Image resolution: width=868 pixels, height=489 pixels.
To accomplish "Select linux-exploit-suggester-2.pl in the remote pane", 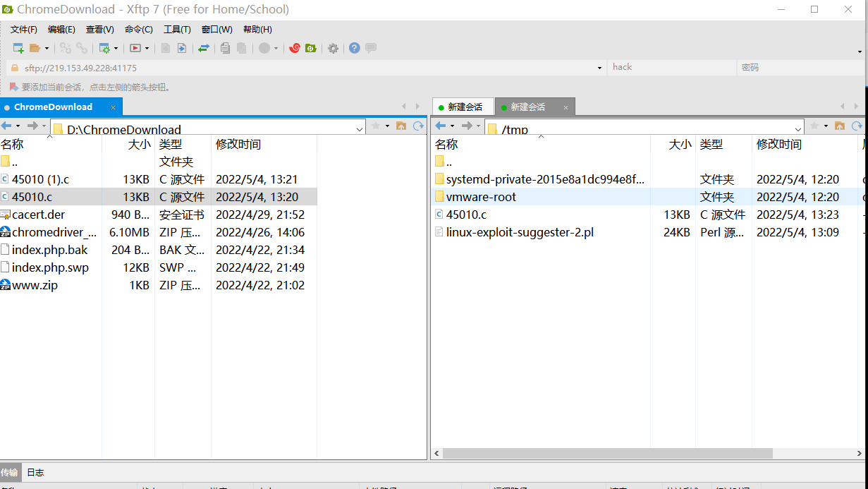I will [649, 232].
